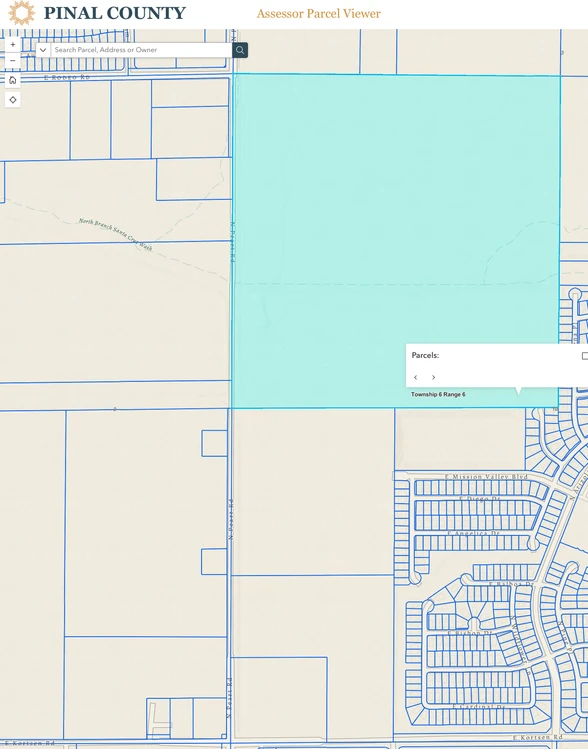Viewport: 588px width, 749px height.
Task: Click the North Branch Santa Cruz Wash label
Action: click(x=116, y=234)
